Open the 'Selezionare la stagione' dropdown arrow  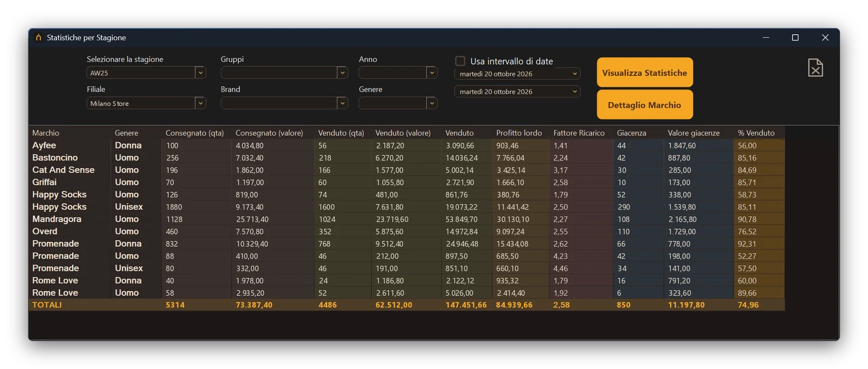coord(200,73)
